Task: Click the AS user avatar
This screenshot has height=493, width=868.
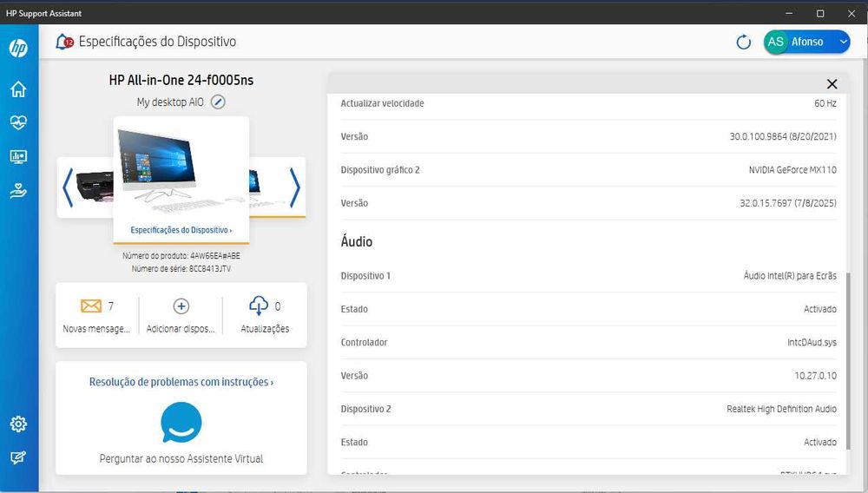Action: click(x=776, y=42)
